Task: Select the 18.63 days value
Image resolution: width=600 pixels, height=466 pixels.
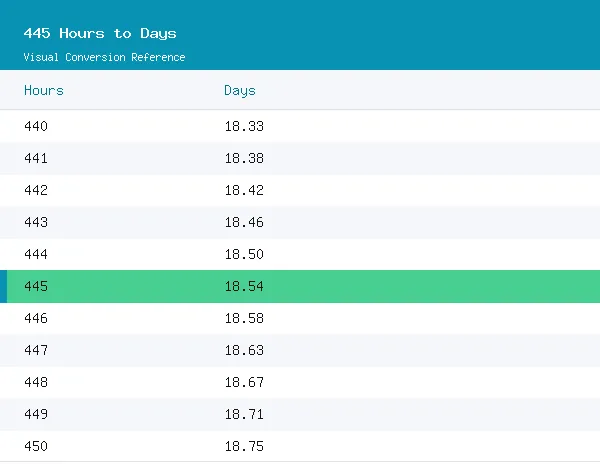Action: click(x=244, y=350)
